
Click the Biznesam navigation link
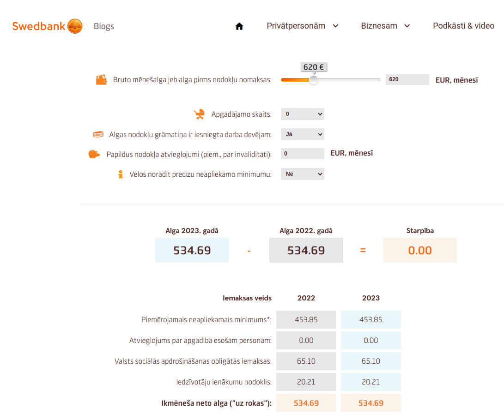click(379, 26)
